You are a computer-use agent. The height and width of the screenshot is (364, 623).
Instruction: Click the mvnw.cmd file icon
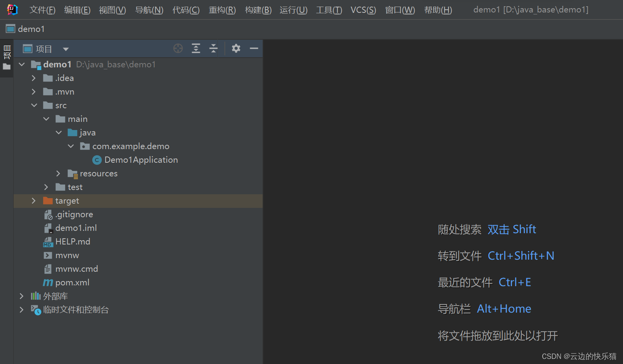pyautogui.click(x=48, y=269)
